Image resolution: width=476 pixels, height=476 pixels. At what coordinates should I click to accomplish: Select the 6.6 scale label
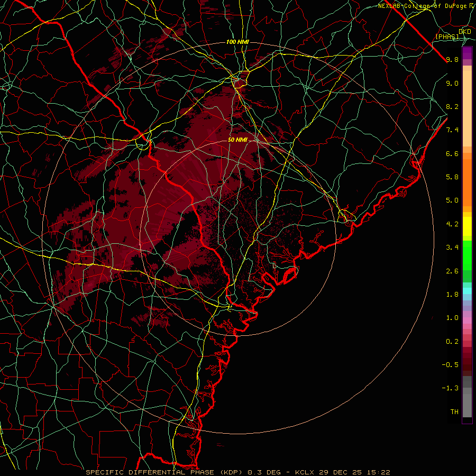452,153
